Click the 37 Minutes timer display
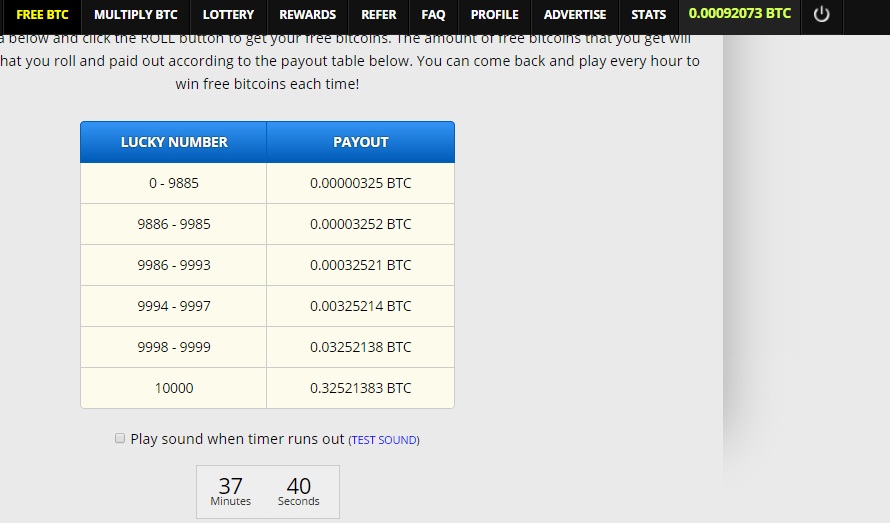 231,491
